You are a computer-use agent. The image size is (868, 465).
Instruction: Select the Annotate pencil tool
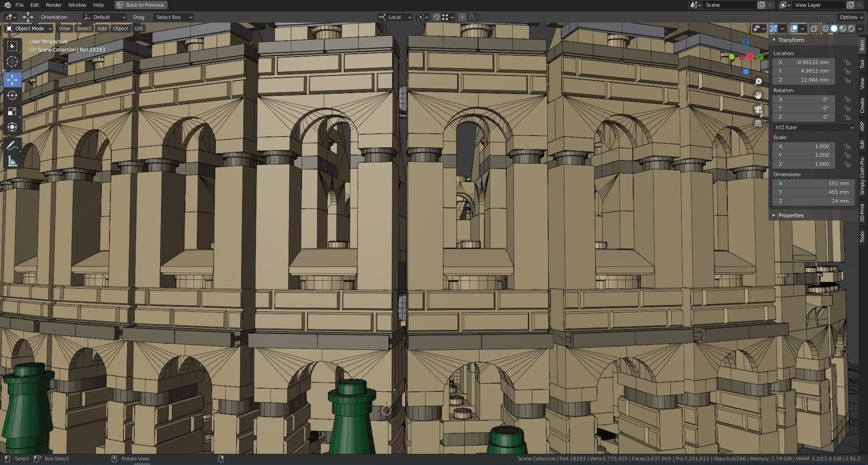coord(12,146)
